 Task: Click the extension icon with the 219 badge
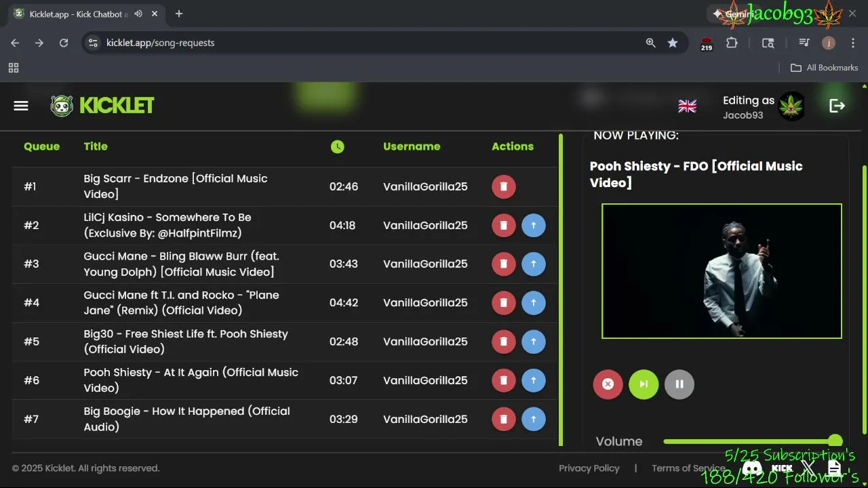click(x=707, y=44)
